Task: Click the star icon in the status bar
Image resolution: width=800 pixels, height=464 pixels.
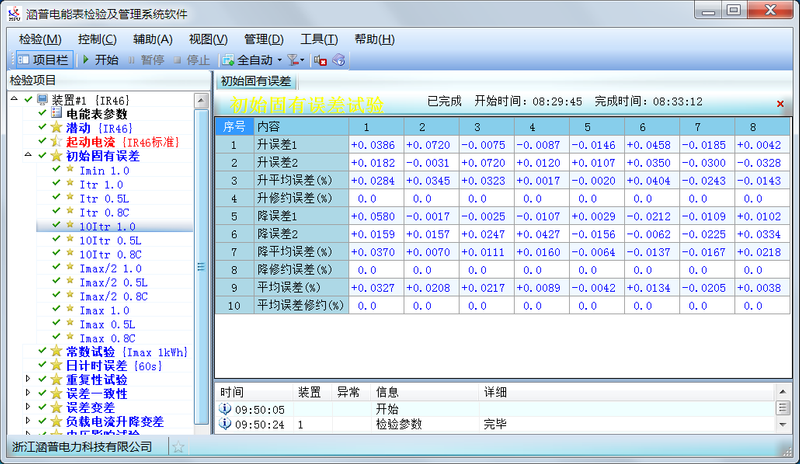Action: pos(178,447)
